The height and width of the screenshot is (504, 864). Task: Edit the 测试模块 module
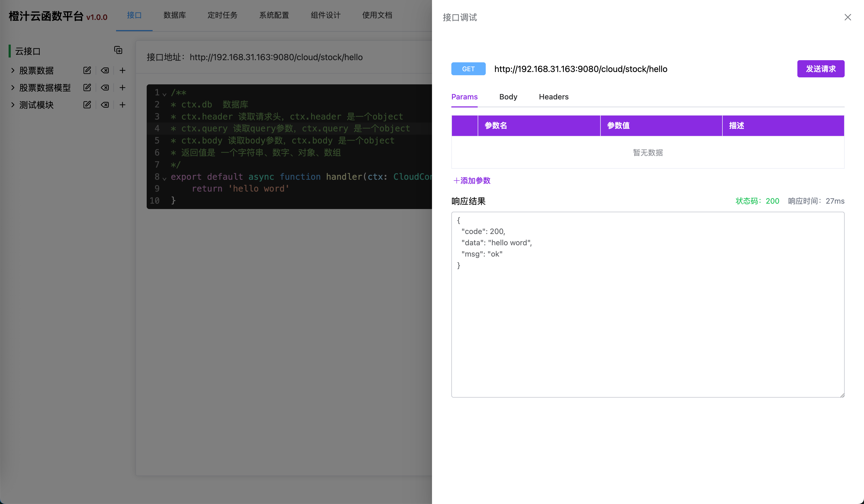[87, 105]
